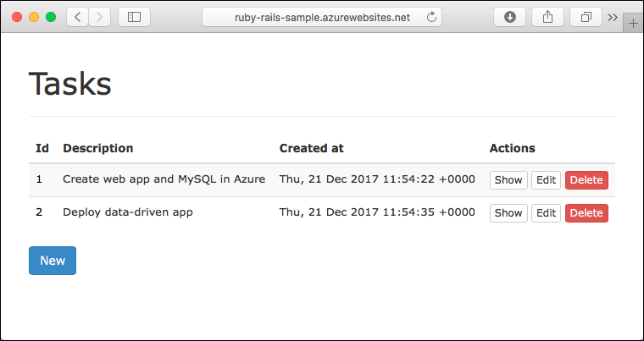Delete task 1 from the list
The height and width of the screenshot is (341, 644).
tap(586, 180)
